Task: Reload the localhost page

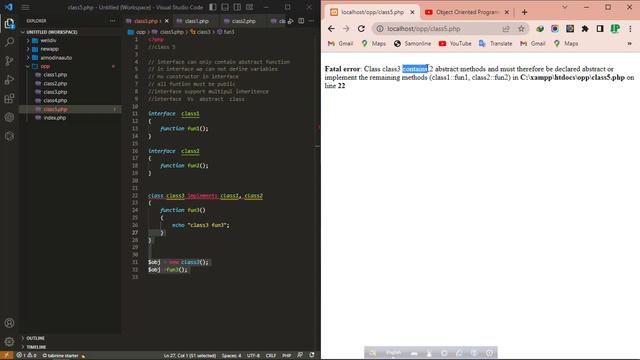Action: [361, 29]
